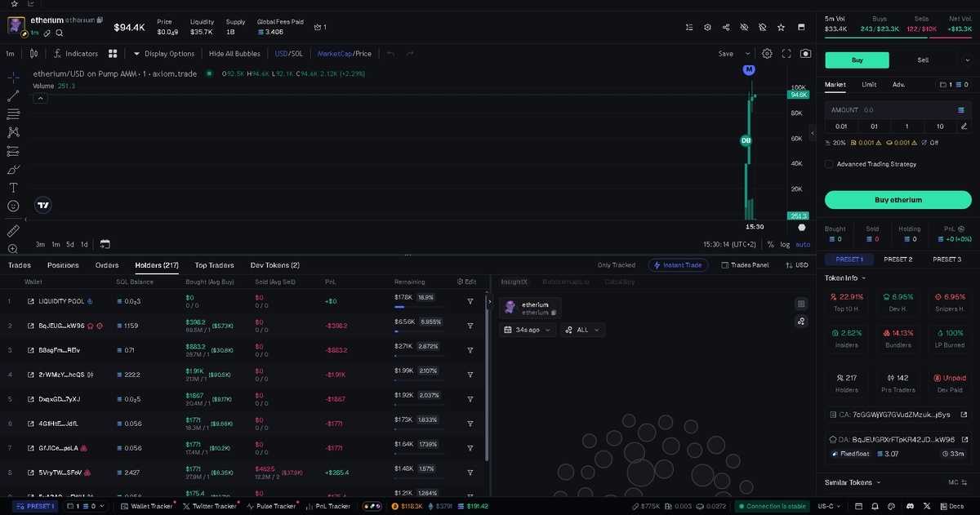This screenshot has height=515, width=980.
Task: Add token to favorites with star icon
Action: tap(782, 27)
